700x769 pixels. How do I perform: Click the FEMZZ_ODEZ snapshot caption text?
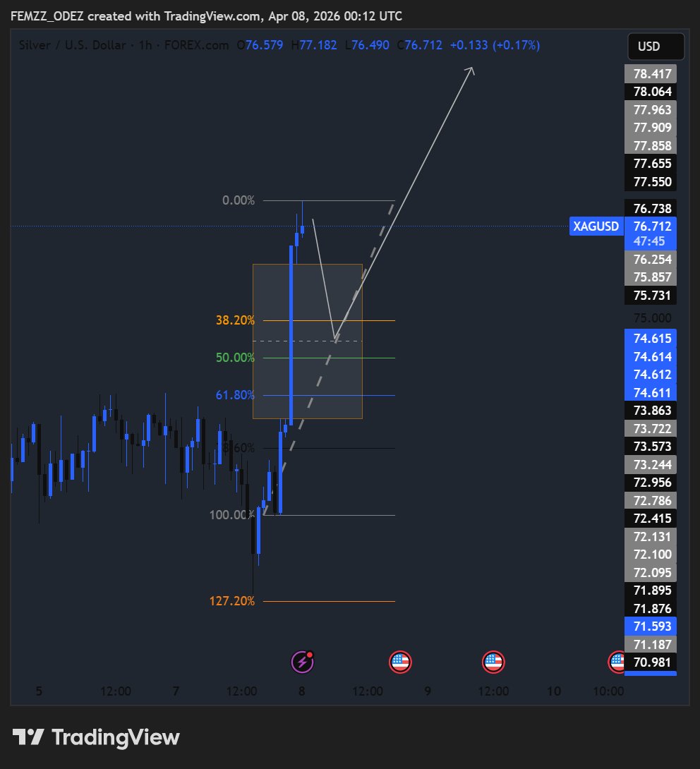pyautogui.click(x=207, y=16)
